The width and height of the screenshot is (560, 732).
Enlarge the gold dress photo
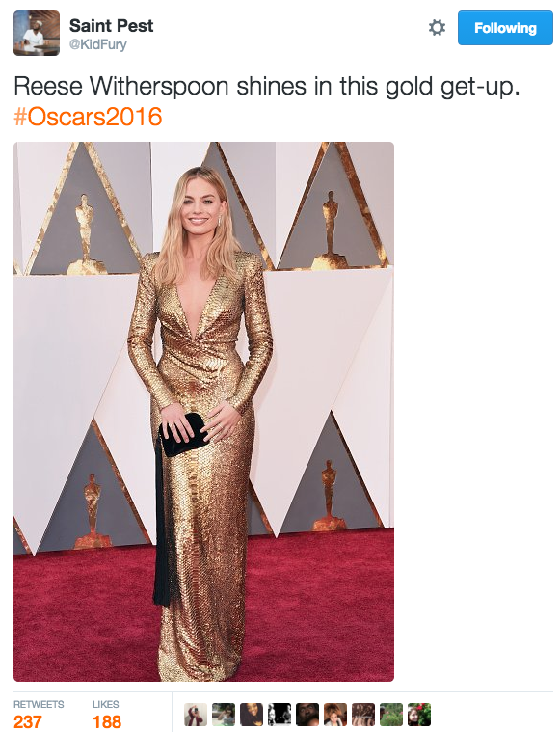(203, 411)
